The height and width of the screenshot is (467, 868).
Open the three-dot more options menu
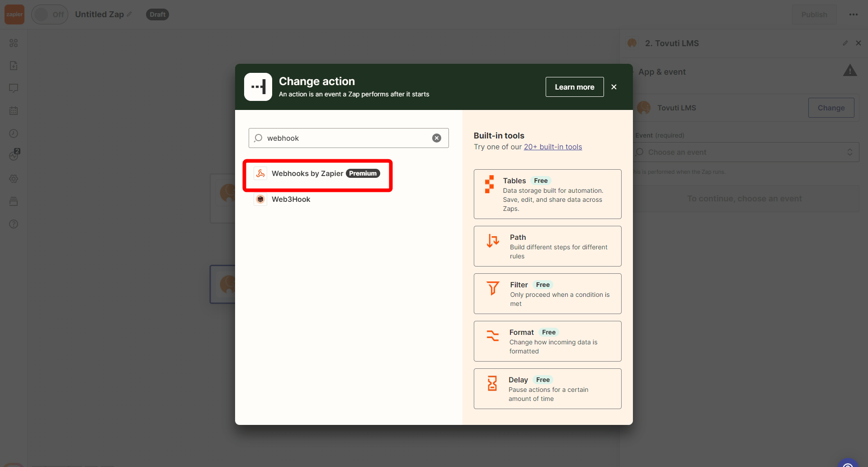pyautogui.click(x=854, y=14)
